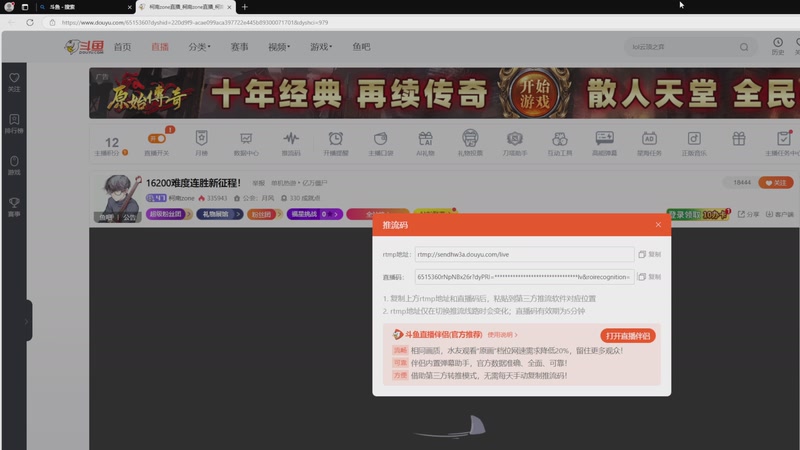The image size is (800, 450).
Task: Open 排行榜 ranking in left sidebar
Action: pyautogui.click(x=14, y=123)
